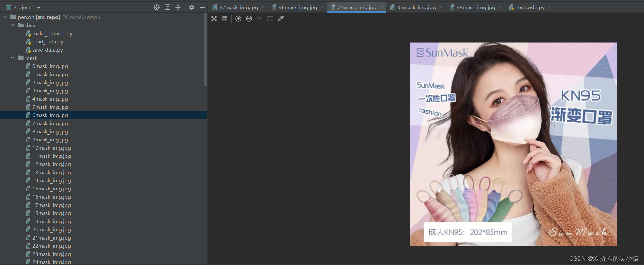
Task: Select 19mask_img.jpg in the tree
Action: (52, 221)
